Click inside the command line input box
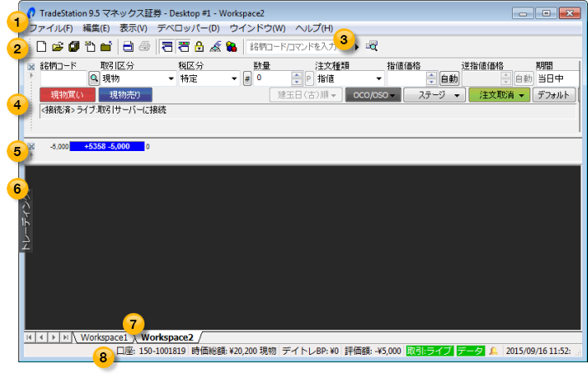 291,47
